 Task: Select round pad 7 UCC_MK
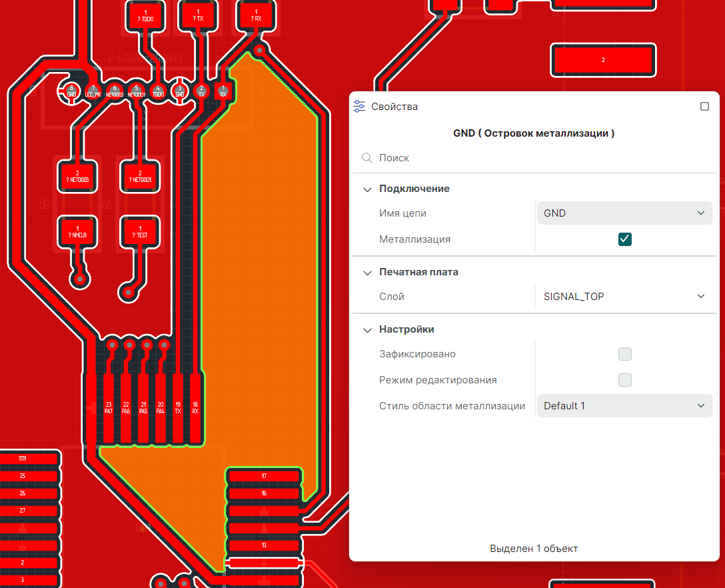tap(93, 90)
